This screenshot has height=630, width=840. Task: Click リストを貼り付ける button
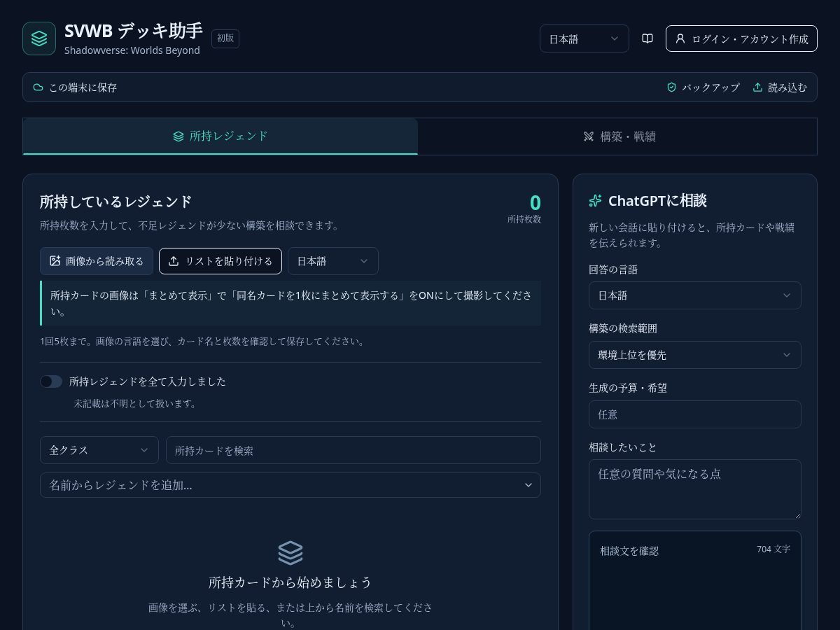[x=220, y=261]
